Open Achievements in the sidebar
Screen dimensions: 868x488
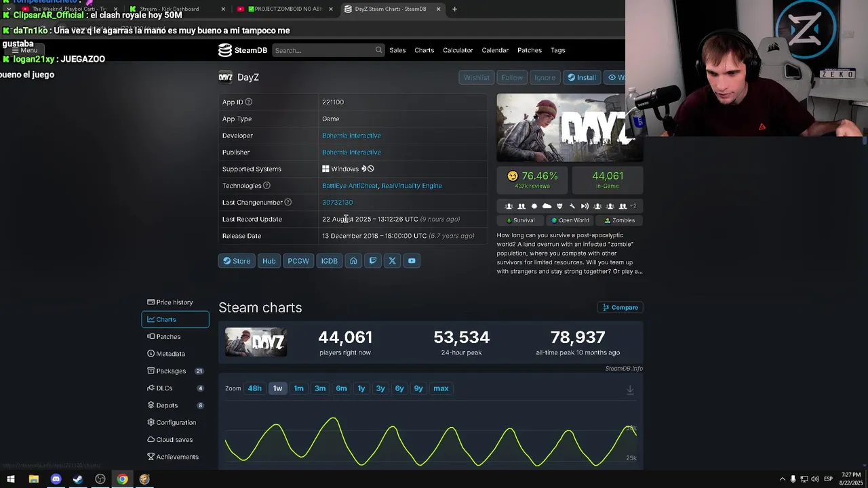click(175, 457)
